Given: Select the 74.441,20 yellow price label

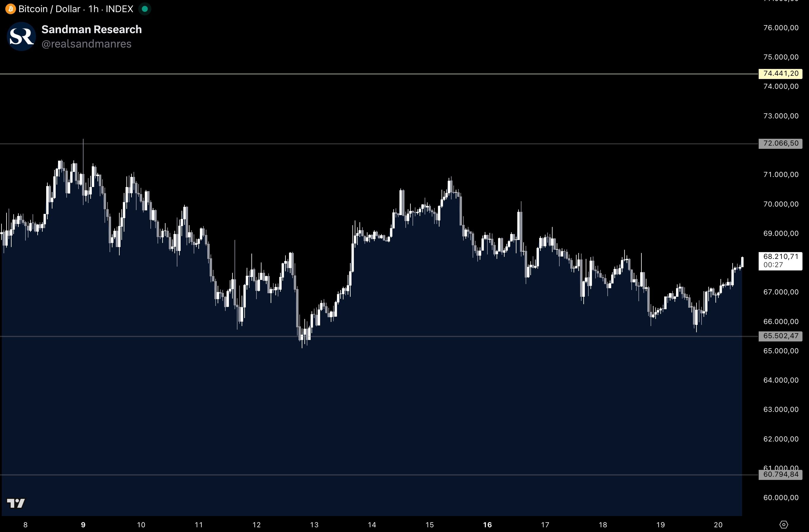Looking at the screenshot, I should (x=781, y=73).
